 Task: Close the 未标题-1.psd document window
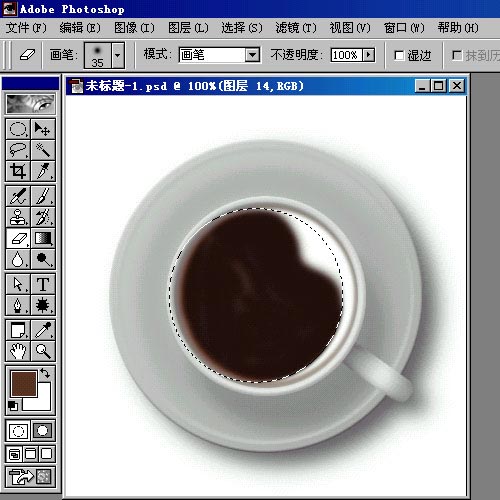point(457,86)
